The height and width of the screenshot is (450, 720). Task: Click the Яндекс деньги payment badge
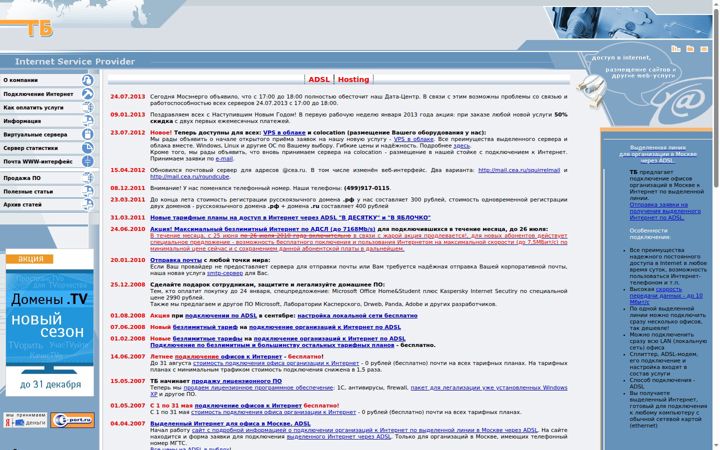pyautogui.click(x=25, y=420)
